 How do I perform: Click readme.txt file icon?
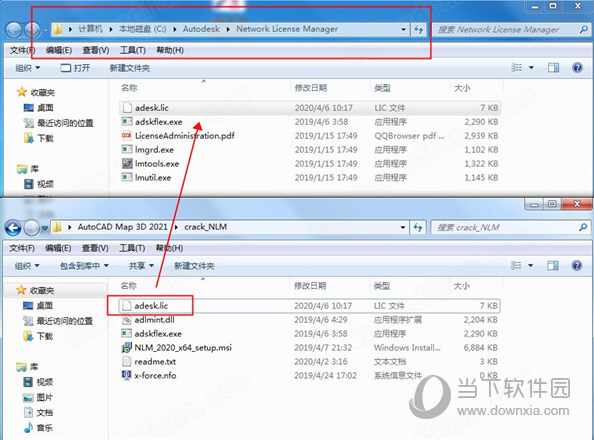[126, 361]
